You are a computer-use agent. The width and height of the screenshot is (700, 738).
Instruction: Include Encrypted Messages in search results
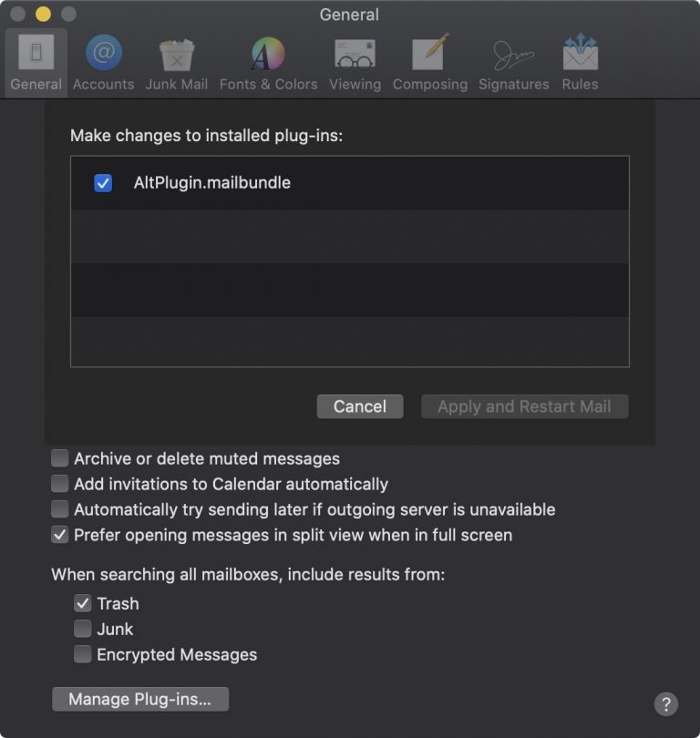(x=83, y=654)
